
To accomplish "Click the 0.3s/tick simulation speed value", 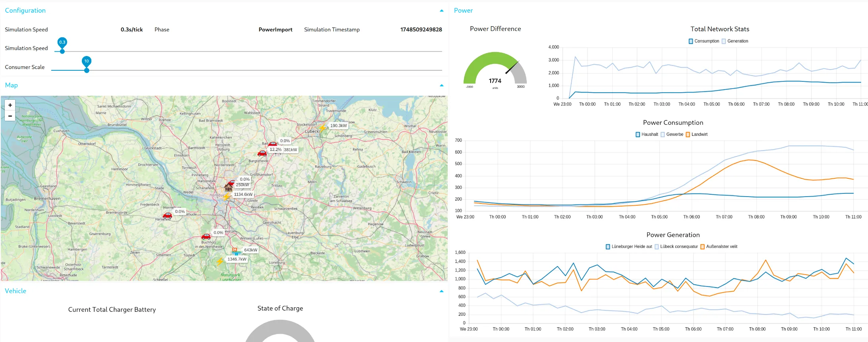I will point(131,30).
